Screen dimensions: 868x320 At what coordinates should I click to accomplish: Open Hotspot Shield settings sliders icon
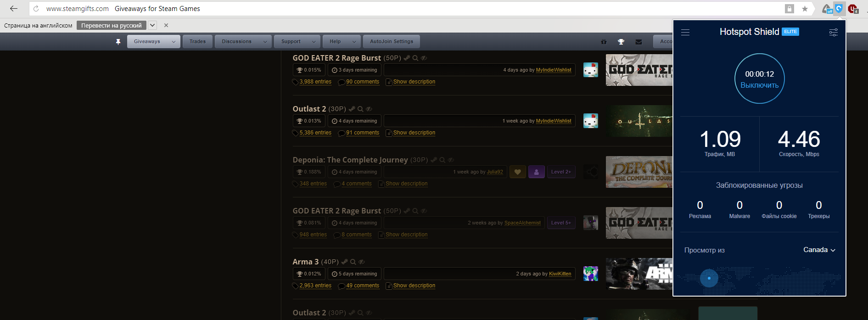(834, 32)
